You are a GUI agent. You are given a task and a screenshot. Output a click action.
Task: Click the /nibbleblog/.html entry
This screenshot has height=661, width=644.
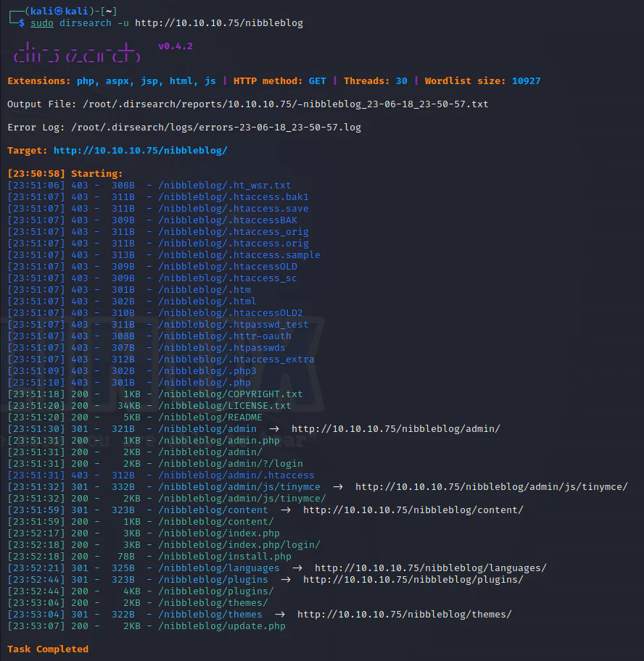[x=207, y=302]
